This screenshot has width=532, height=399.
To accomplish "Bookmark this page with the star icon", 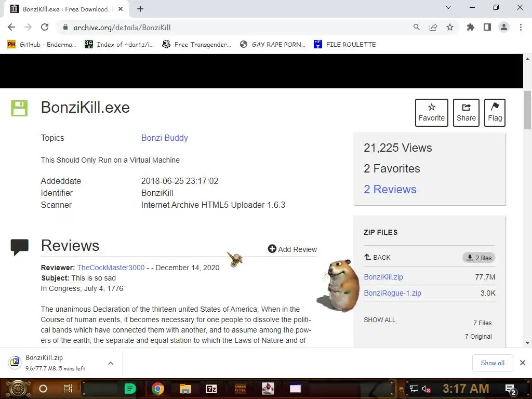I will tap(450, 27).
